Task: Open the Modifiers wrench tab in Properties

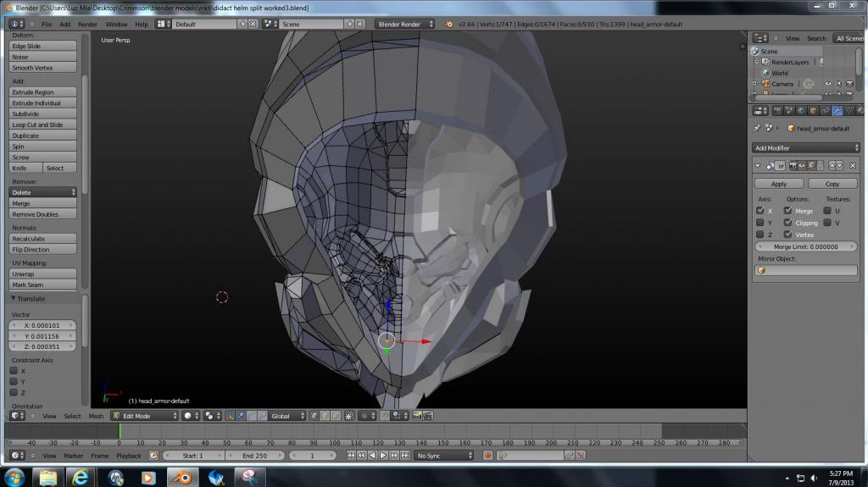Action: pyautogui.click(x=837, y=110)
